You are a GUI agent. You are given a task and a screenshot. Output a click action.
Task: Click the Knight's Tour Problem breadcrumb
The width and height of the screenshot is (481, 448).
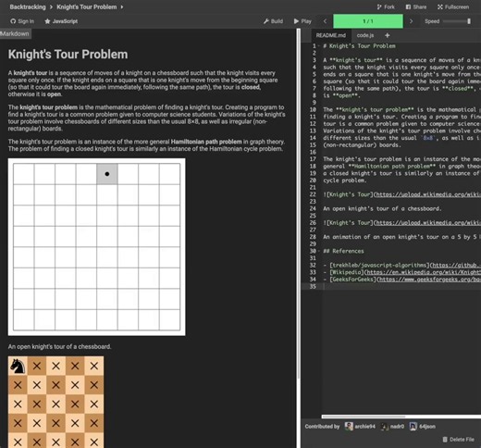click(87, 6)
